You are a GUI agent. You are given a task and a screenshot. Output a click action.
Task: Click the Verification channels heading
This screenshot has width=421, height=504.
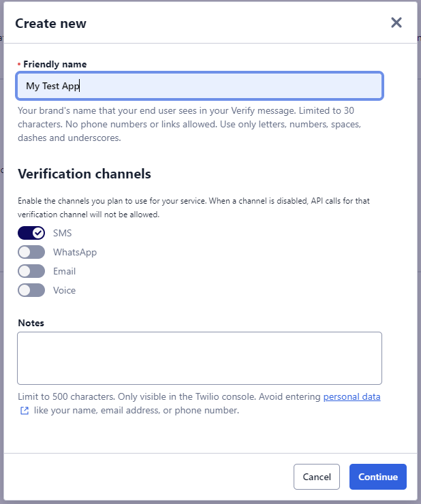pyautogui.click(x=84, y=174)
